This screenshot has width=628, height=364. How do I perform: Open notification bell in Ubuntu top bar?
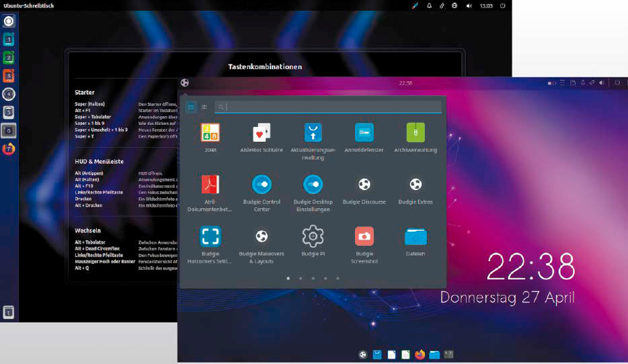(430, 5)
